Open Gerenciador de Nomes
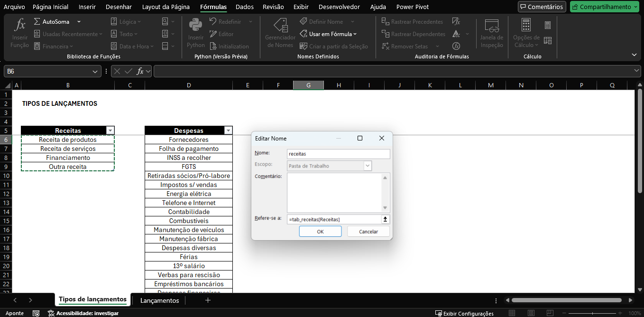Viewport: 644px width, 317px height. click(x=280, y=33)
